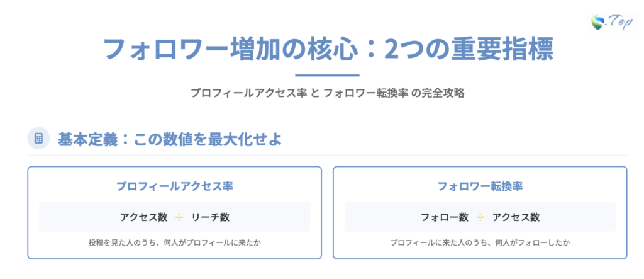Select プロフィールアクセス率 in the subtitle line
This screenshot has width=644, height=279.
[x=249, y=93]
